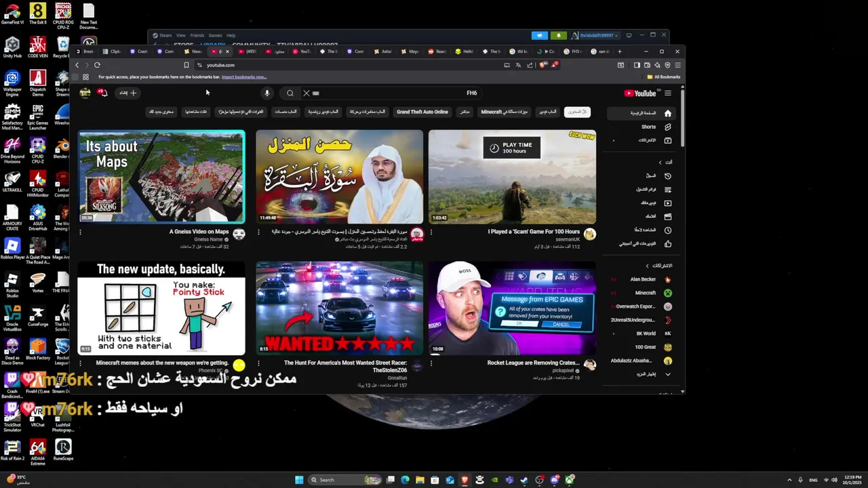Image resolution: width=868 pixels, height=488 pixels.
Task: Close the active YouTube browser tab
Action: (227, 52)
